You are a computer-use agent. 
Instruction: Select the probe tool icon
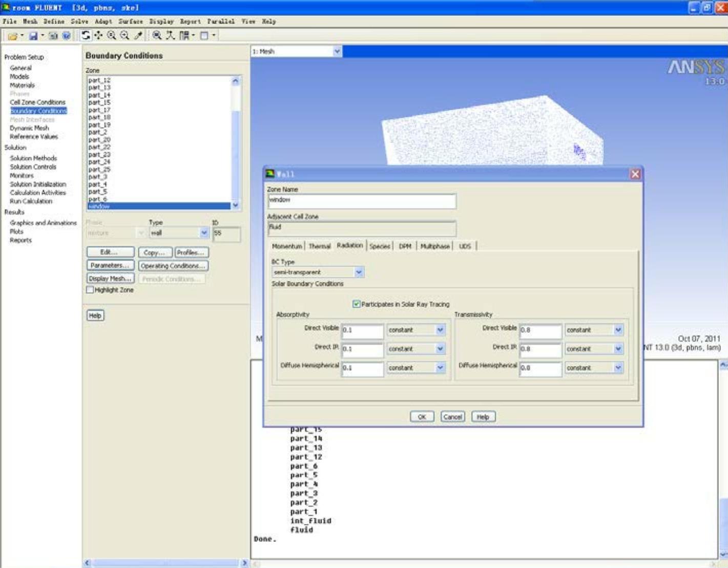[138, 35]
